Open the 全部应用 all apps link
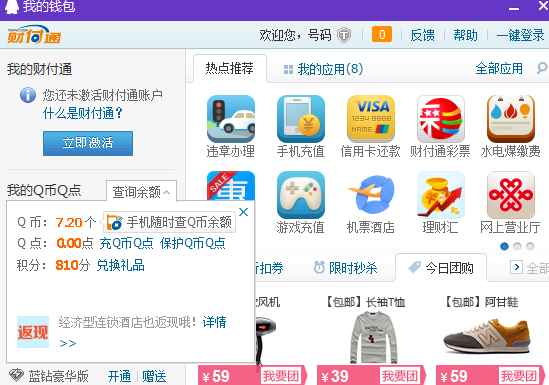 (x=499, y=69)
